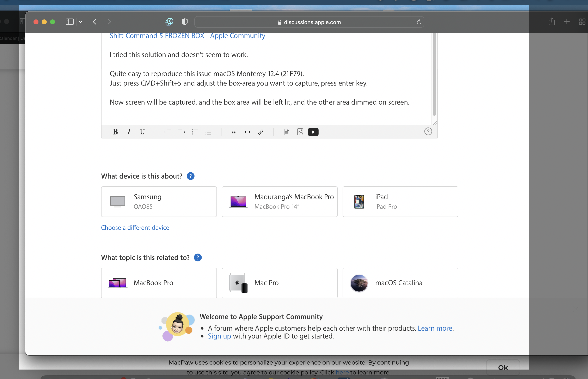Toggle italic text formatting
588x379 pixels.
point(129,132)
